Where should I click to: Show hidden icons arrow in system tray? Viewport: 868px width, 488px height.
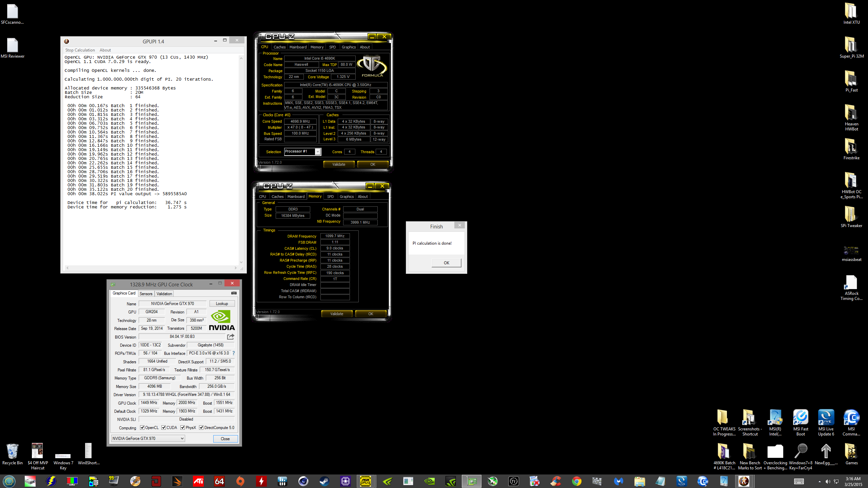coord(820,482)
